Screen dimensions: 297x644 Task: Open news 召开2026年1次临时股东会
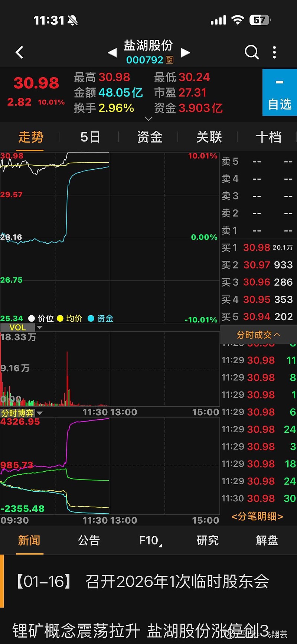[148, 582]
